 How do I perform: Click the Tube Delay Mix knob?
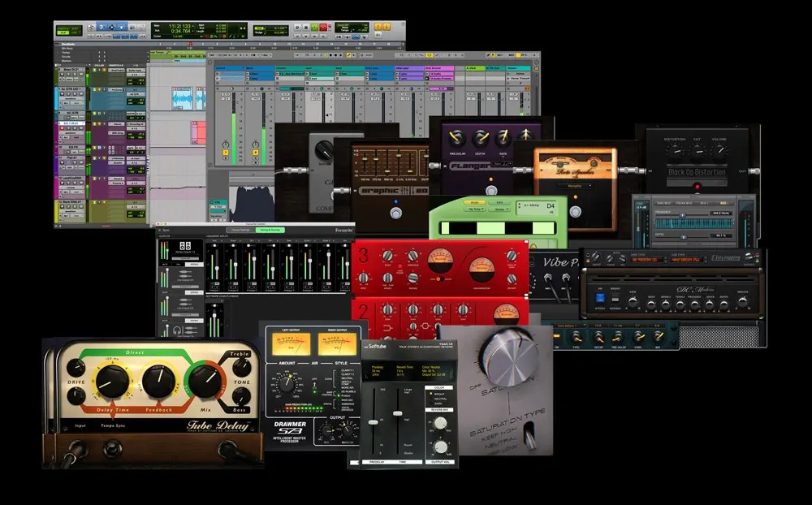tap(205, 382)
